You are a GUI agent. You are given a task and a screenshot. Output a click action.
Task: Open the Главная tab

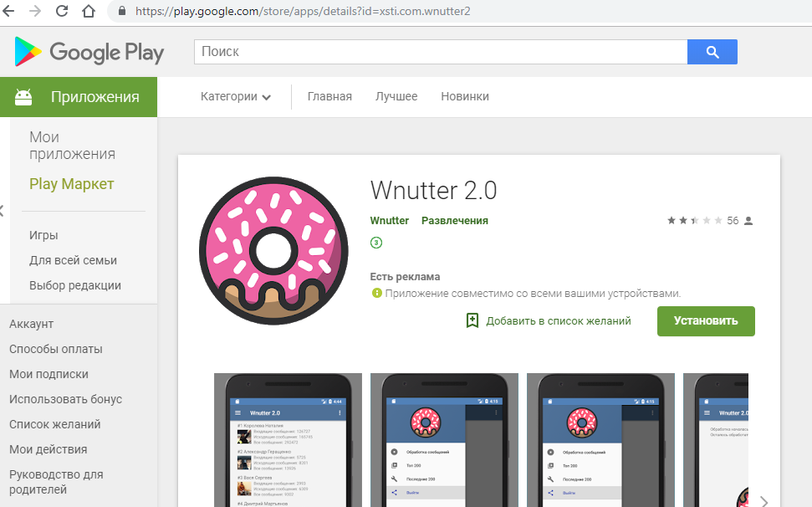coord(329,97)
